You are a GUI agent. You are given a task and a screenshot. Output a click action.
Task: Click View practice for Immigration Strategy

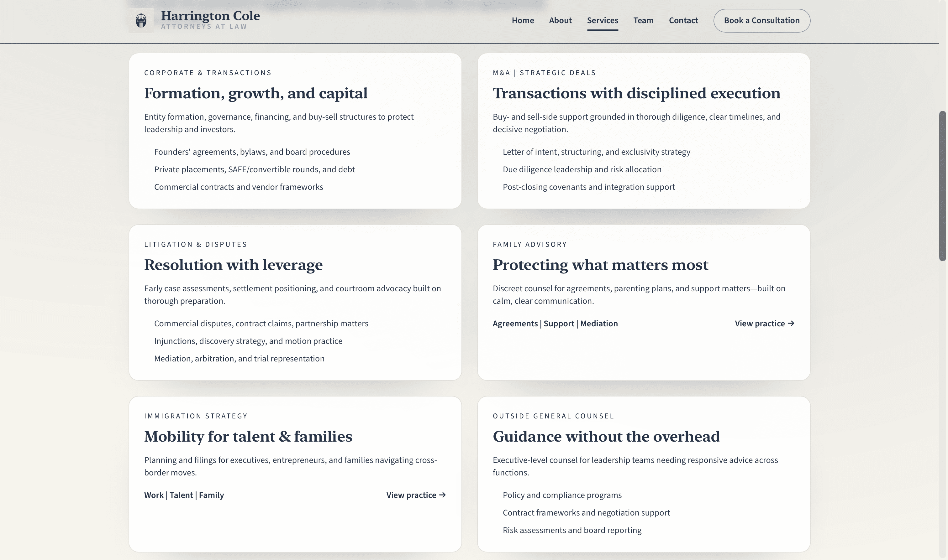click(411, 495)
